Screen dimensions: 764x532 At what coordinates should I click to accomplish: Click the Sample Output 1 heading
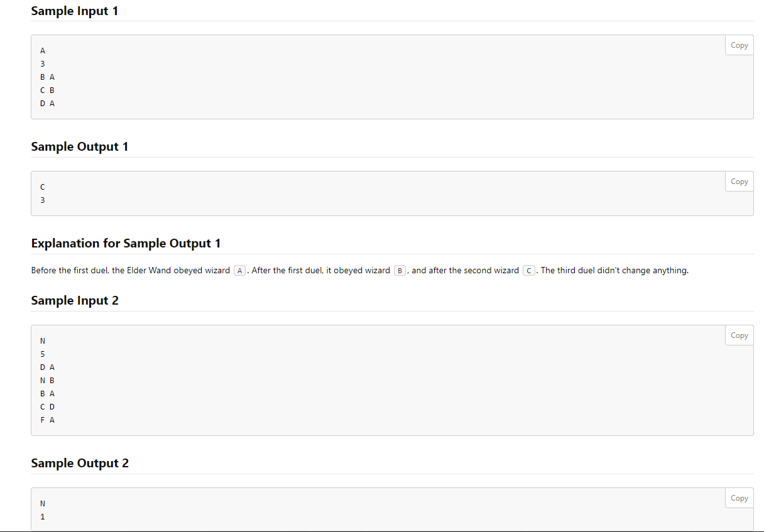click(79, 146)
